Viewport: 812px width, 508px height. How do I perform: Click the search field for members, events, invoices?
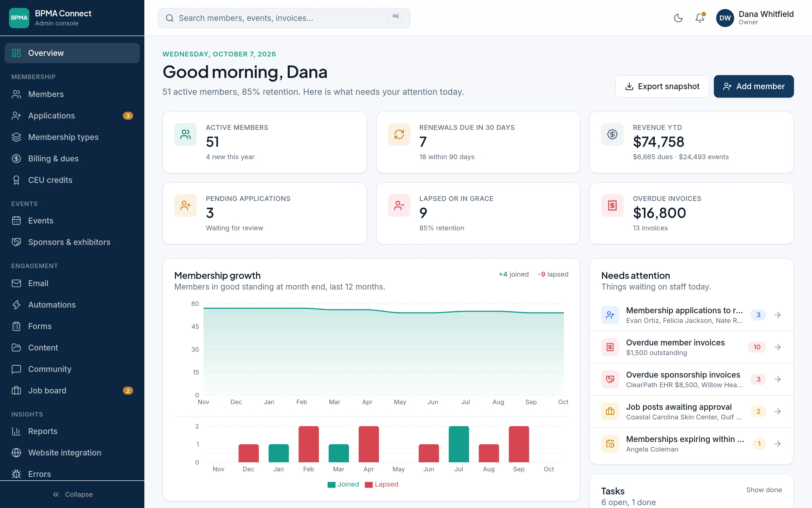284,18
